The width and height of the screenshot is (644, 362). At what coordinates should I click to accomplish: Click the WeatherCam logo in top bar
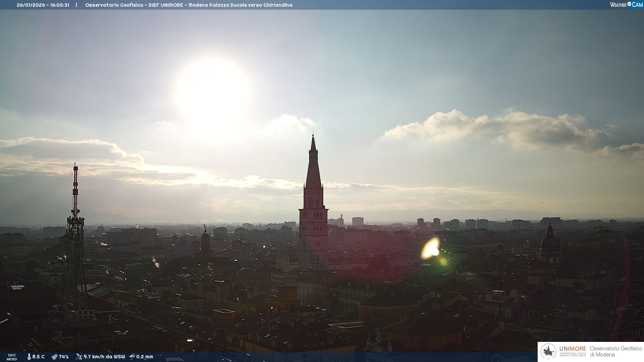[626, 4]
